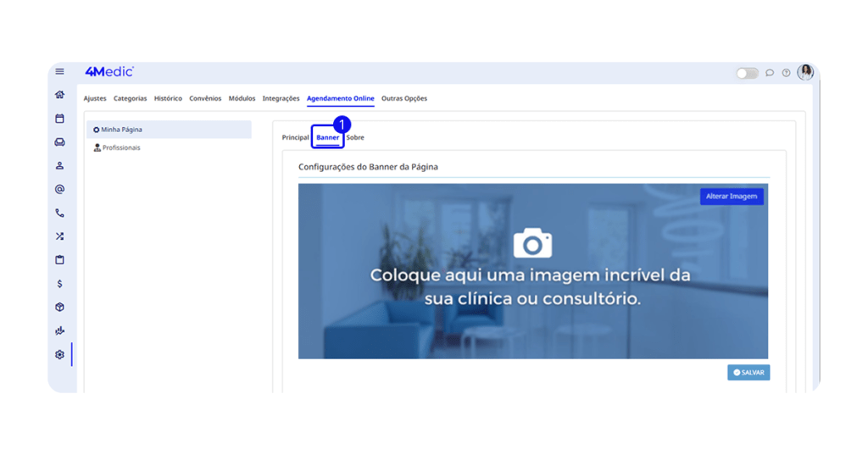Image resolution: width=868 pixels, height=455 pixels.
Task: Open the calendar icon in the sidebar
Action: click(x=59, y=119)
